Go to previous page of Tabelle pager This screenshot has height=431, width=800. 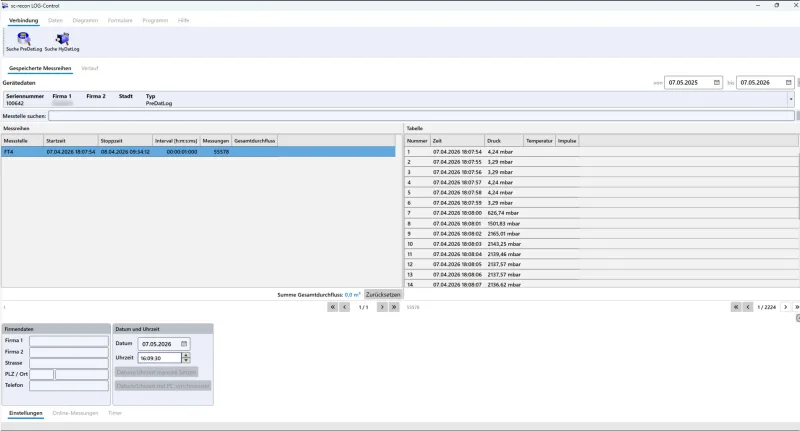(748, 307)
